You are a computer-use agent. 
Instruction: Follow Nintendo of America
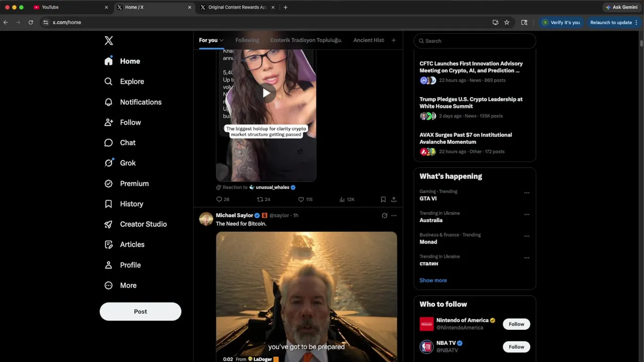(x=516, y=324)
